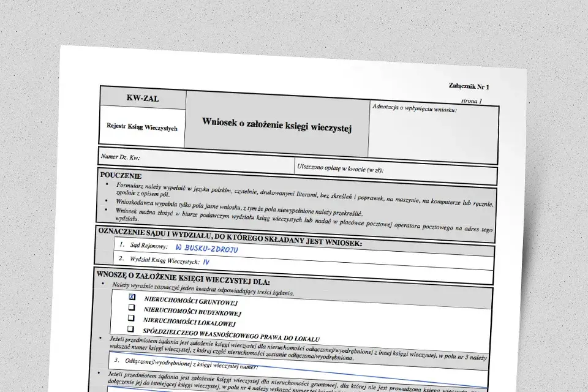Uncheck the NIERUCHOMOŚCI GRUNTOWEJ checkbox
The height and width of the screenshot is (392, 588).
(132, 296)
